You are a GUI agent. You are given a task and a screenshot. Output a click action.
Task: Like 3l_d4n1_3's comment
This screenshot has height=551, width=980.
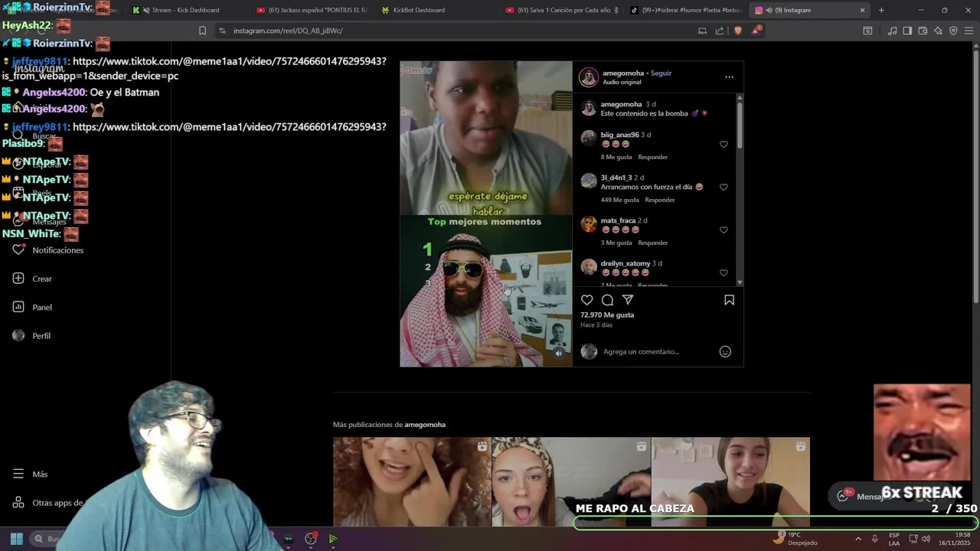click(724, 187)
